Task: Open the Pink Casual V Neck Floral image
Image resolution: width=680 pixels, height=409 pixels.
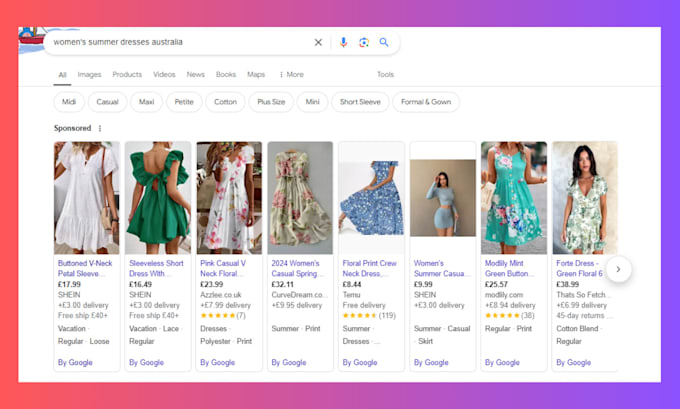Action: click(229, 198)
